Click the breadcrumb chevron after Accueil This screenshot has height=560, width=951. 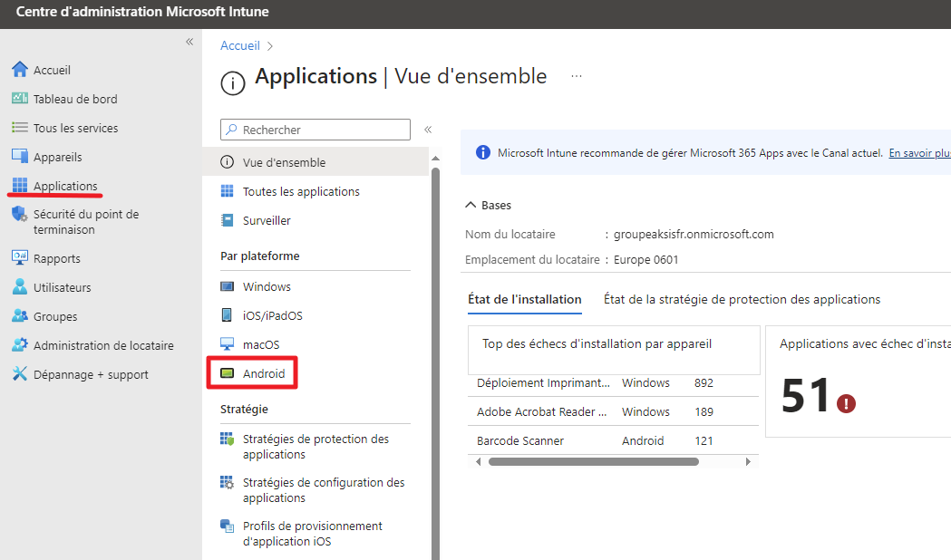pyautogui.click(x=270, y=46)
